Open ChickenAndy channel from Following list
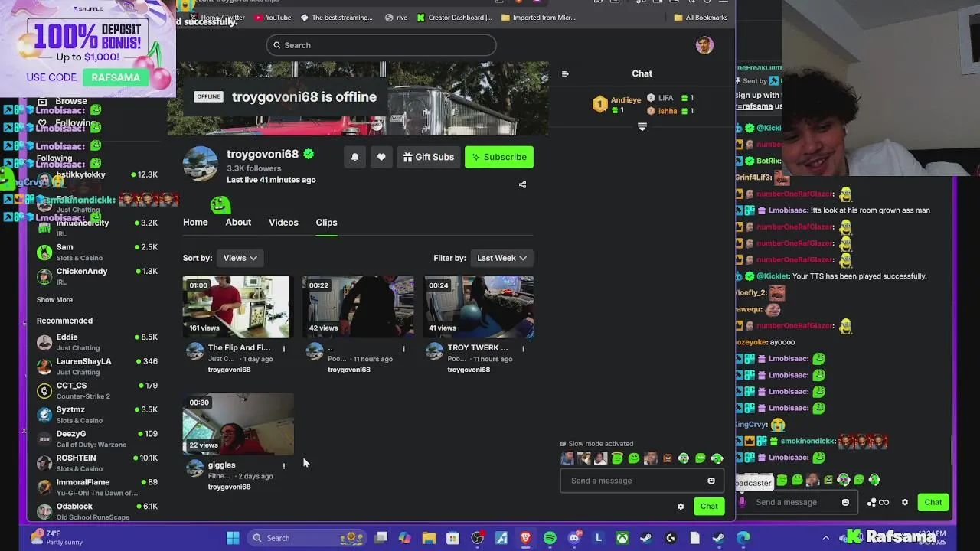980x551 pixels. (96, 275)
